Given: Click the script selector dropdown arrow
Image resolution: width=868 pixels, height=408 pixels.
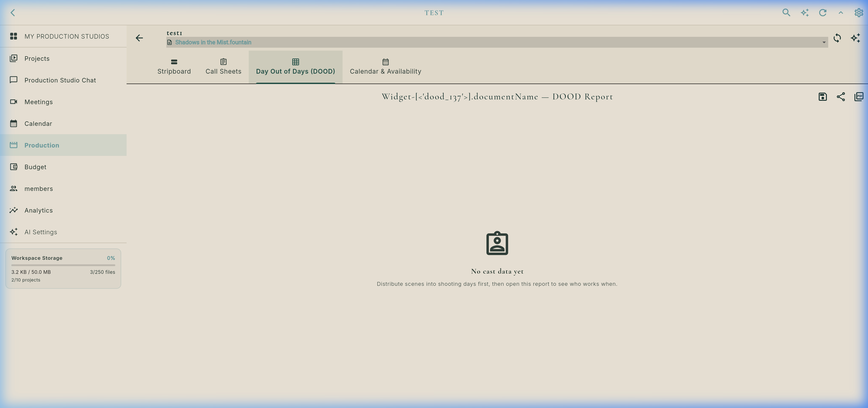Looking at the screenshot, I should point(824,42).
